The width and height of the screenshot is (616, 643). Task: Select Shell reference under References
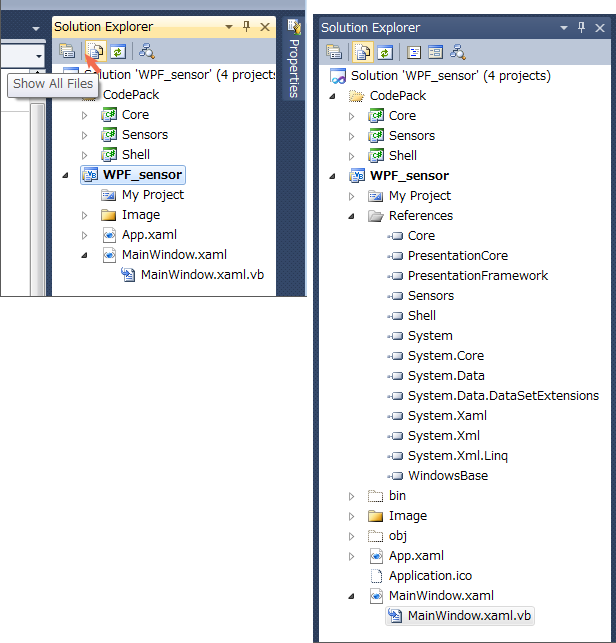pyautogui.click(x=422, y=316)
